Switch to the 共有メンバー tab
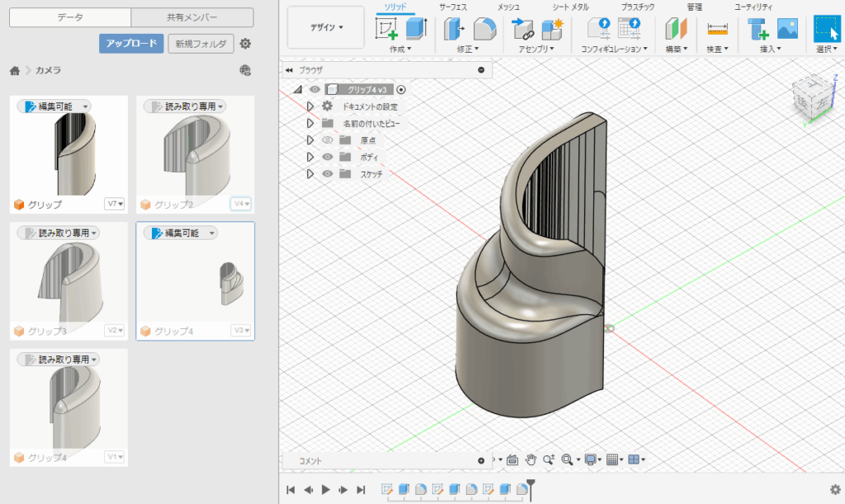The width and height of the screenshot is (845, 504). coord(192,17)
